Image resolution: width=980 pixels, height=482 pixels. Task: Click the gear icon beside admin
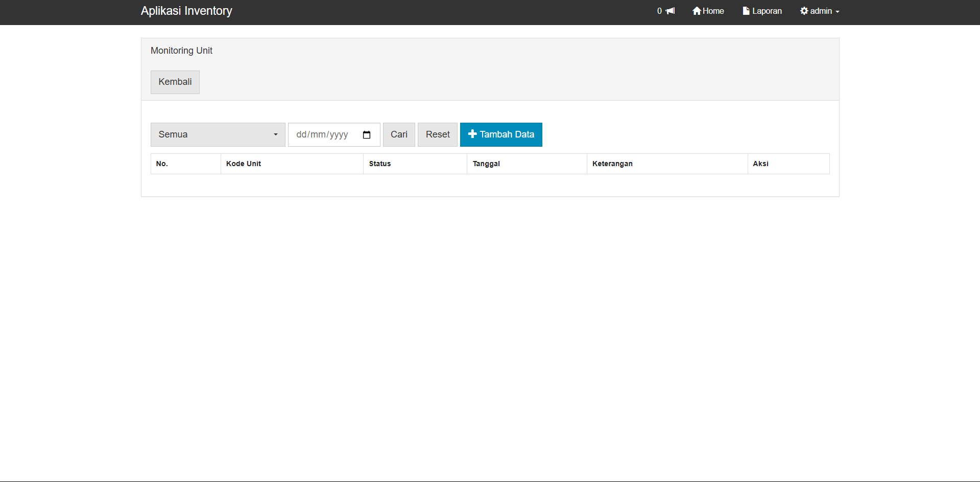pos(804,11)
